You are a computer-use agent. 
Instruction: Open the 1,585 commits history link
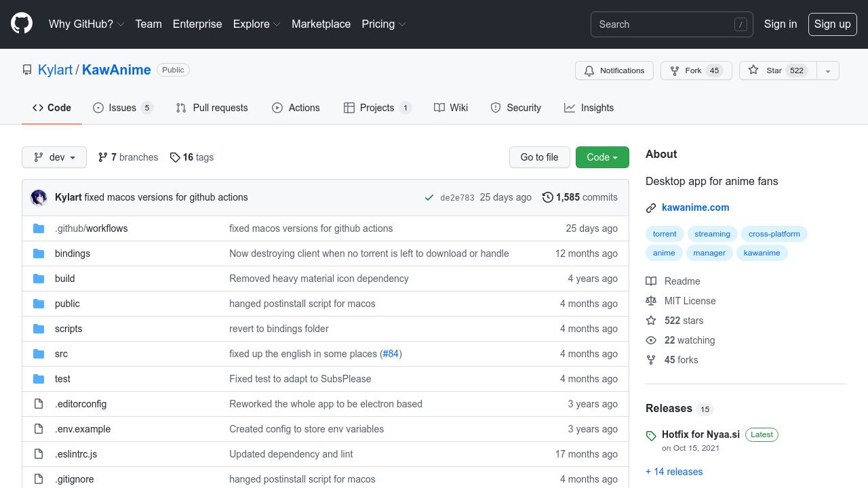tap(580, 197)
